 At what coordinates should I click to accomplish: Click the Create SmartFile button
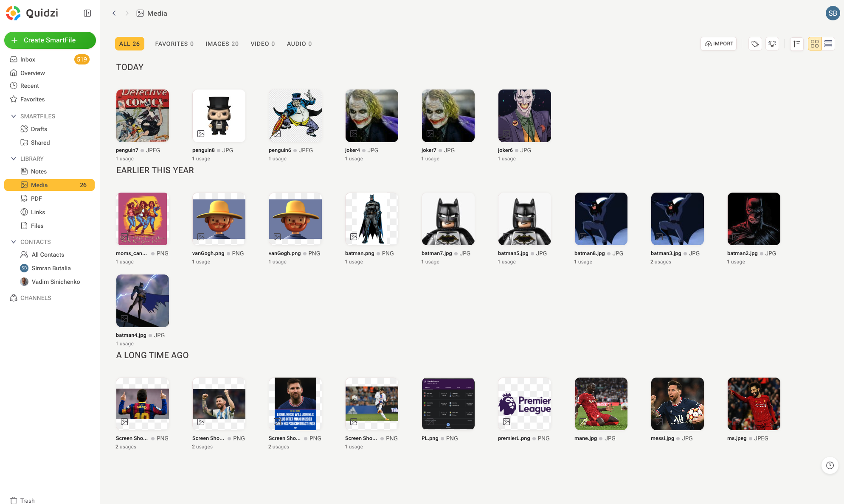50,40
